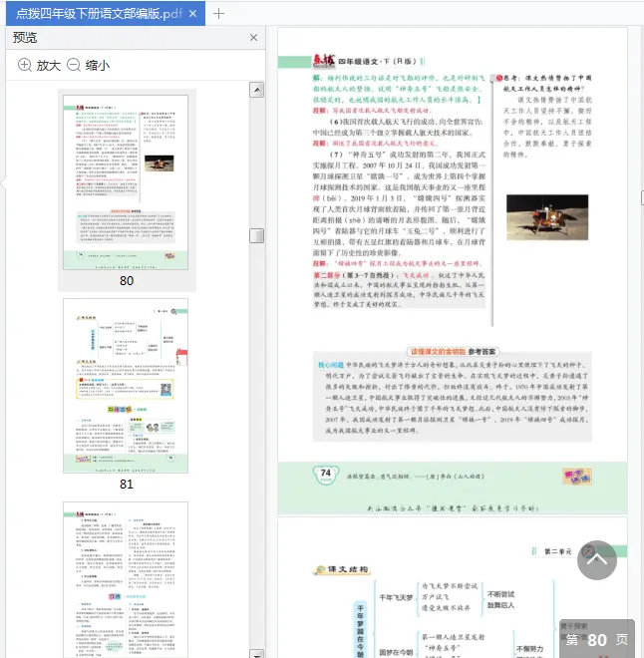Click the preview panel collapse arrow on left edge
Screen dimensions: 644x658
(x=3, y=183)
